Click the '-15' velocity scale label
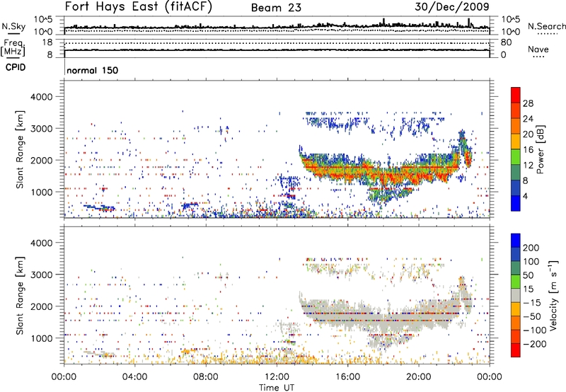Viewport: 566px width, 392px height. [x=532, y=303]
